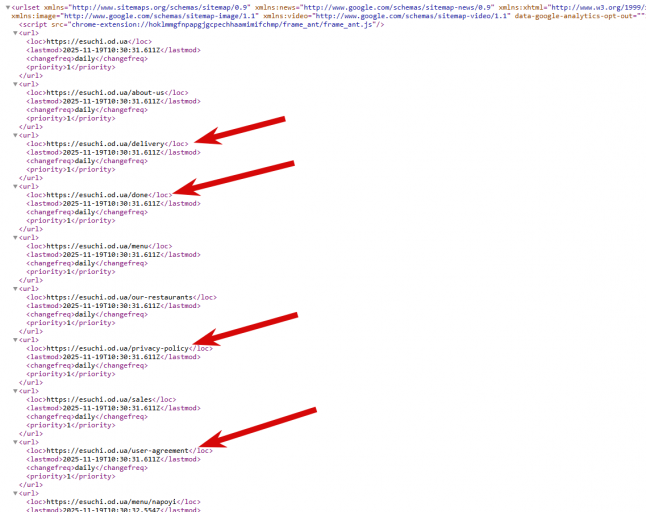The height and width of the screenshot is (512, 646).
Task: Click the xmlns:news sitemap-news schema attribute
Action: coord(374,7)
